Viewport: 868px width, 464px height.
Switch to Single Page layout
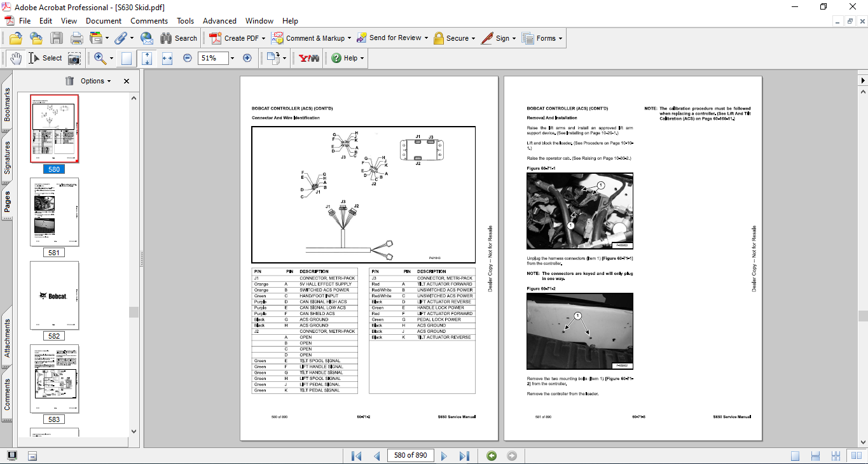[x=796, y=456]
